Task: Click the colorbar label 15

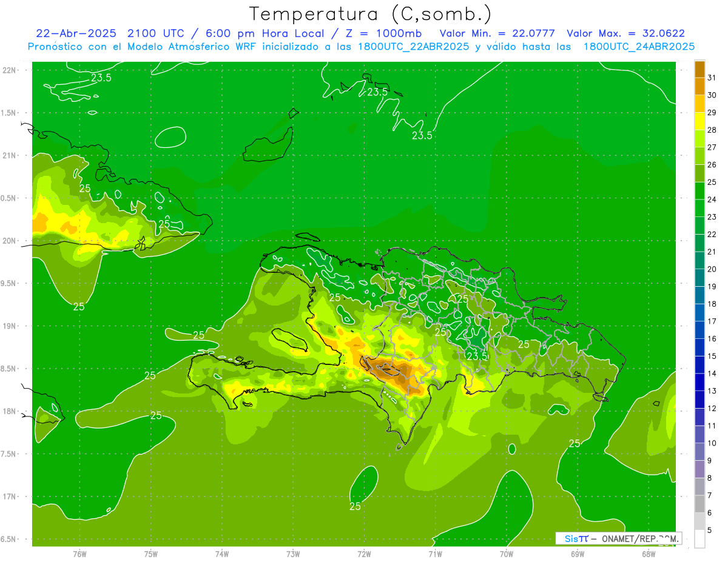Action: [712, 356]
